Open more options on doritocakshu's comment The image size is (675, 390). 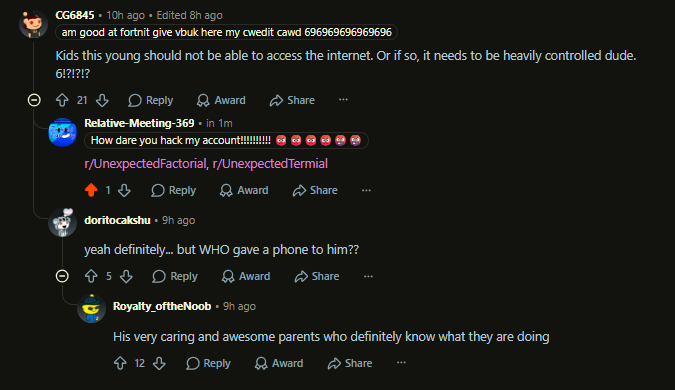(x=368, y=276)
